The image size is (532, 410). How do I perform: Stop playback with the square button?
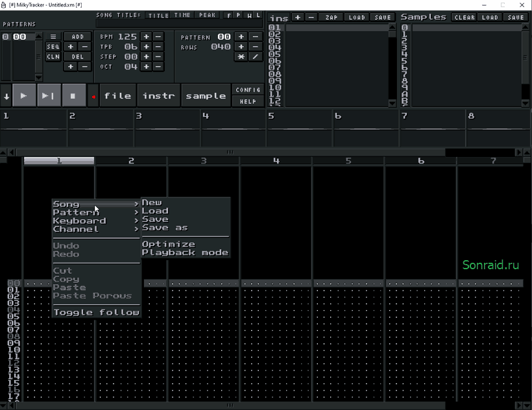point(73,95)
